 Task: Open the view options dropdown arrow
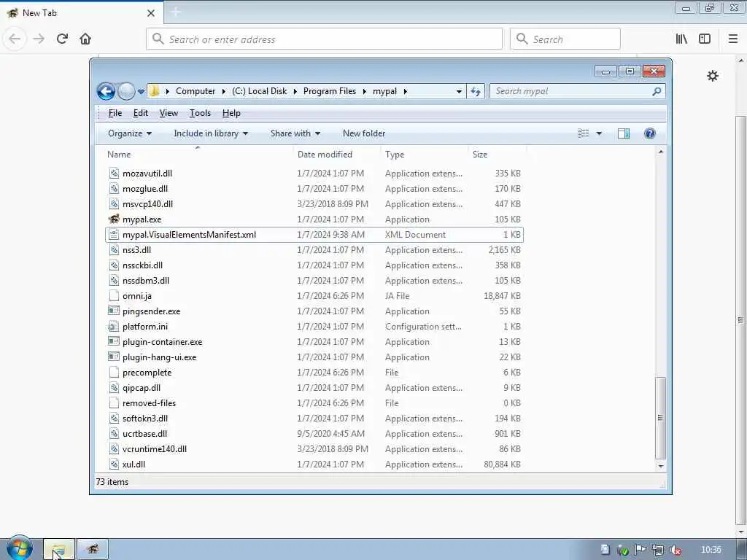600,134
